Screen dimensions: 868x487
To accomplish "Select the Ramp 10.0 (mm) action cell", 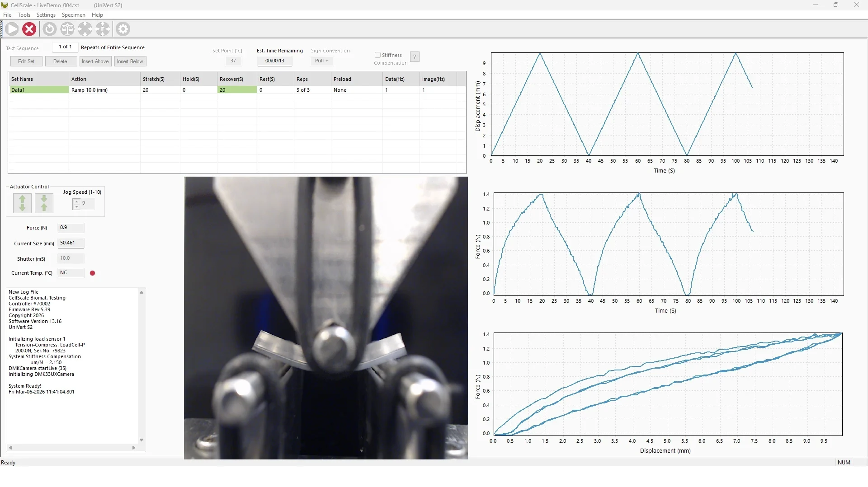I will (104, 90).
